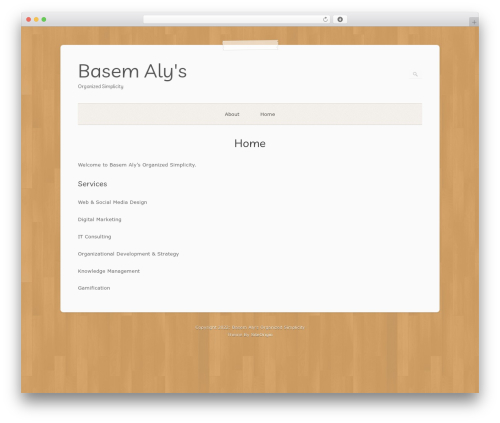
Task: Open a new tab with plus button
Action: [x=474, y=22]
